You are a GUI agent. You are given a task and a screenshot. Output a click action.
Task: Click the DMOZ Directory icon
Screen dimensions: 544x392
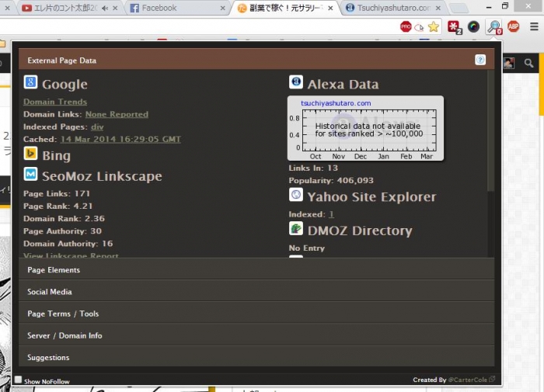tap(296, 228)
